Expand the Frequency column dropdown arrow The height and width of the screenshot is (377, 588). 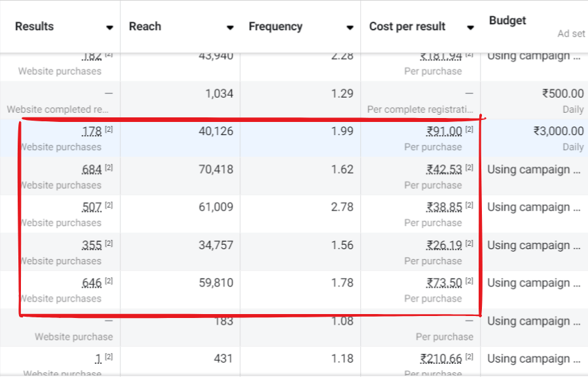point(350,28)
